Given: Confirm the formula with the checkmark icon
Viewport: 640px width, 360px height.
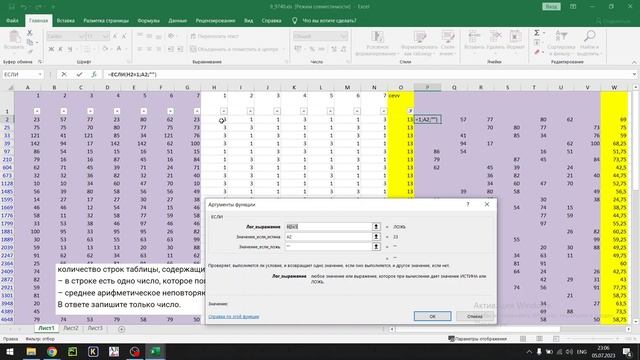Looking at the screenshot, I should tap(79, 74).
